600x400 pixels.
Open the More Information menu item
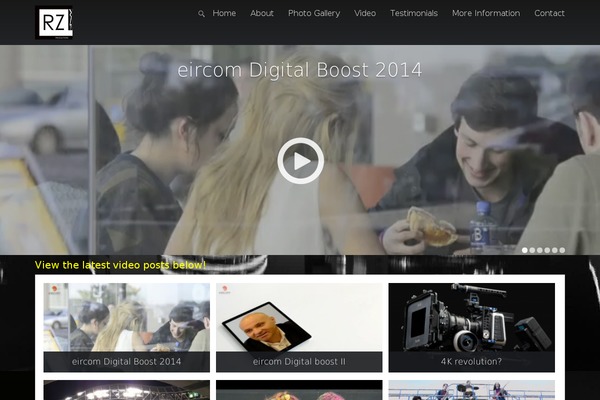[486, 13]
